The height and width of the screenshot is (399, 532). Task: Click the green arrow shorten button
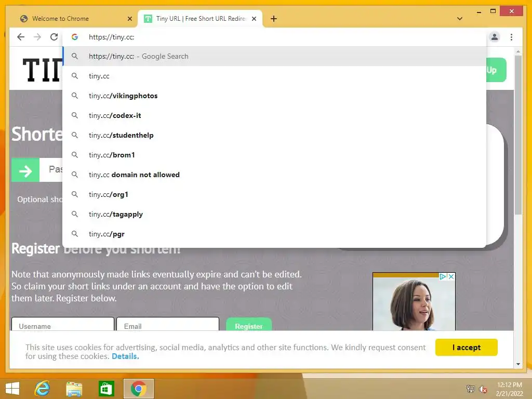[x=25, y=170]
